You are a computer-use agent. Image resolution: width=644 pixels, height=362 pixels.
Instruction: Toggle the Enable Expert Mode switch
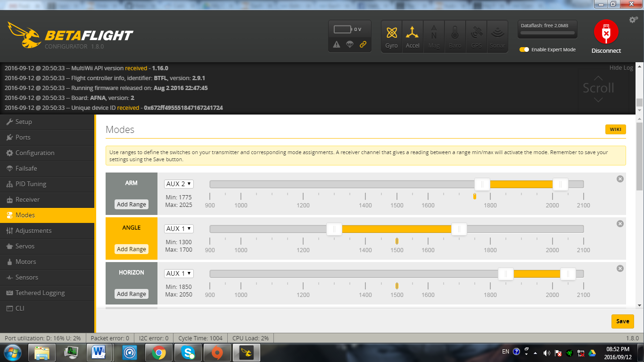(x=524, y=49)
